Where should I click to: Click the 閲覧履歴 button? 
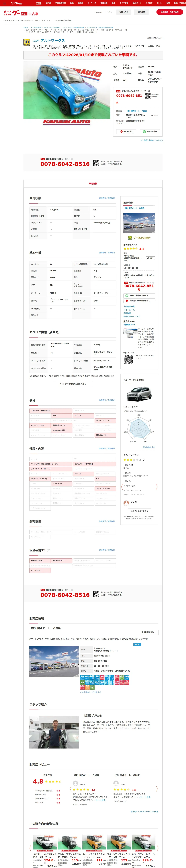141,12
